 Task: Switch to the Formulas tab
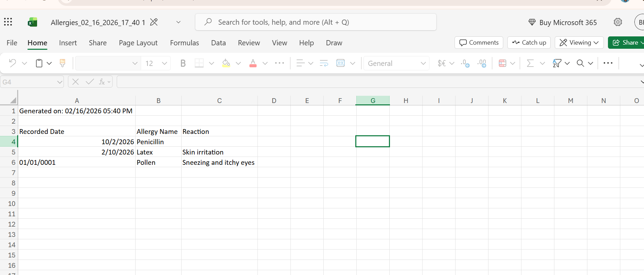pyautogui.click(x=184, y=43)
